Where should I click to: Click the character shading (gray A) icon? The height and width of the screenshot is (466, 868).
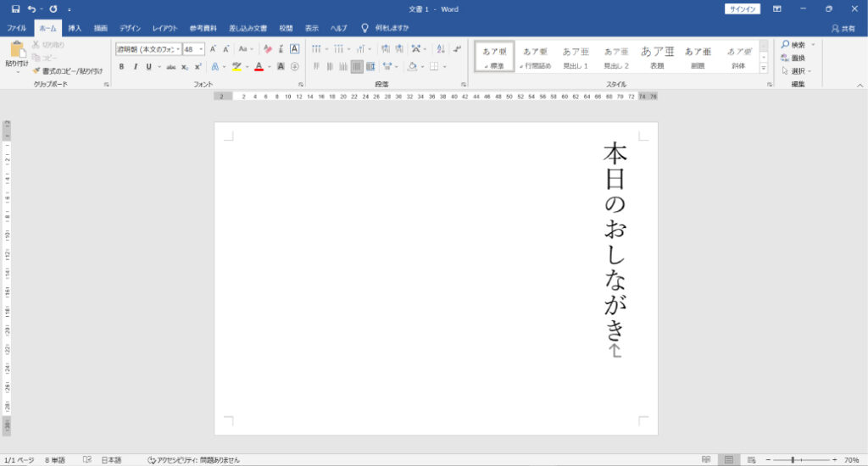[x=281, y=66]
